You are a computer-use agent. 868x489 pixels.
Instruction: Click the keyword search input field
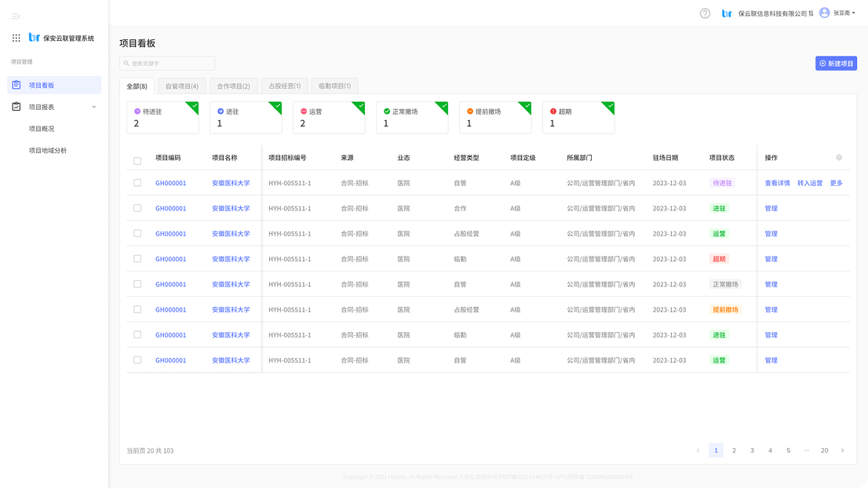pyautogui.click(x=167, y=64)
